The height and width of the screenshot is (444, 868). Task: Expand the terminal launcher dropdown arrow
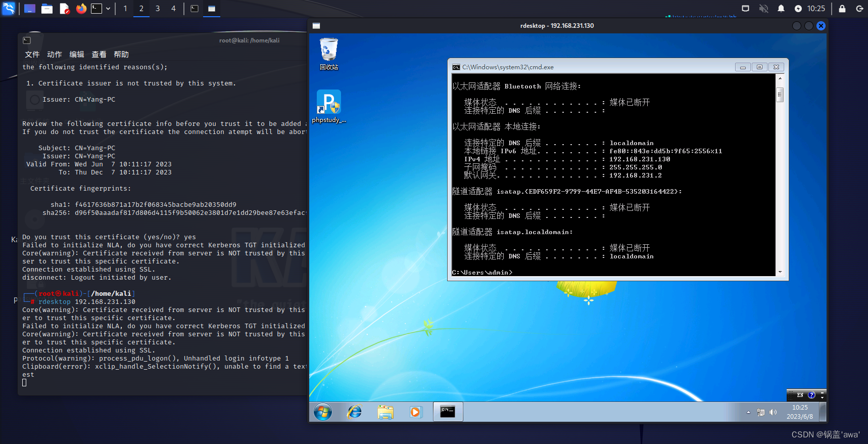tap(108, 9)
